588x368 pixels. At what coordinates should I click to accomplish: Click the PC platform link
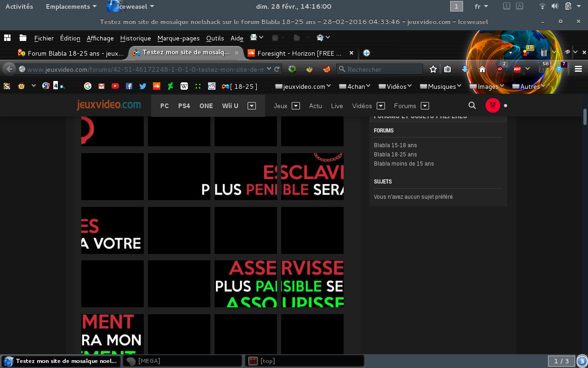164,105
